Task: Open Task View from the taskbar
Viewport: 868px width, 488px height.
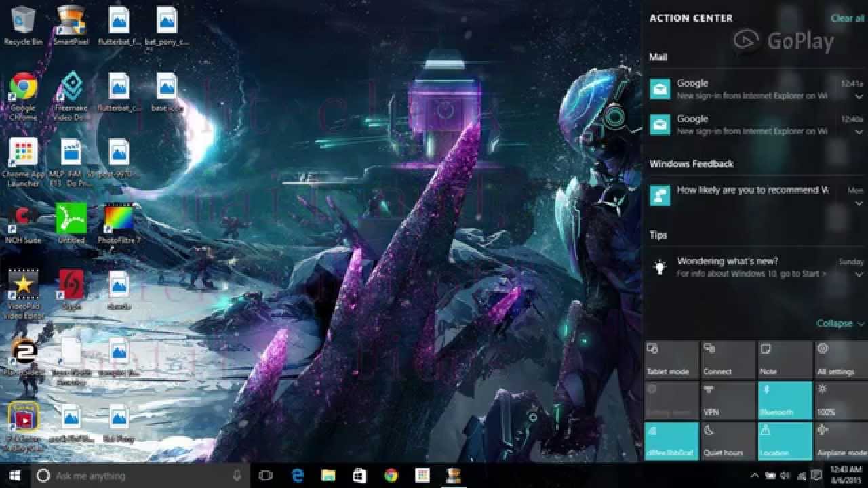Action: point(265,475)
